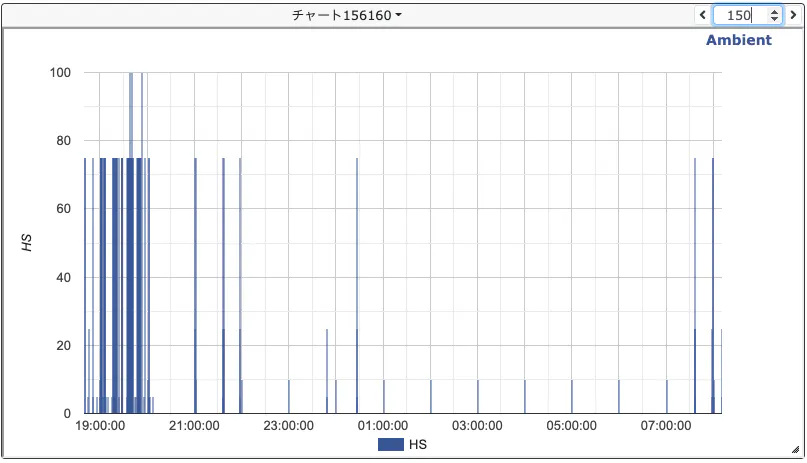Open the Ambient link

[738, 40]
